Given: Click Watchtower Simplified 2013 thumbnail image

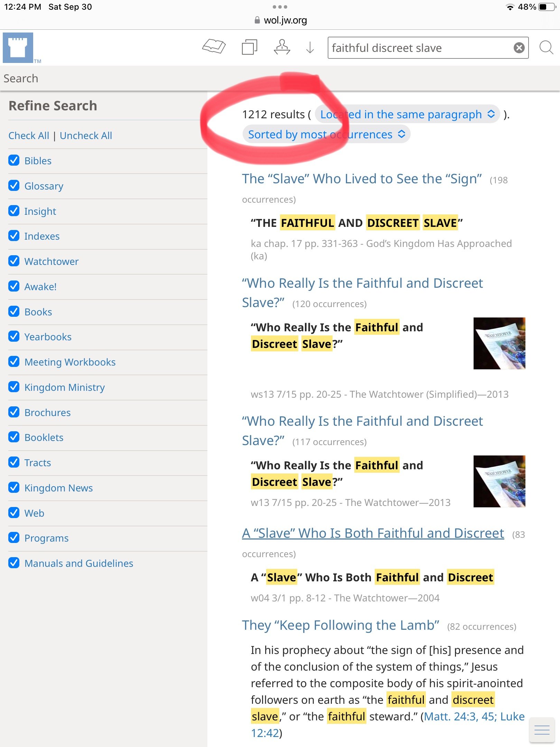Looking at the screenshot, I should (499, 343).
